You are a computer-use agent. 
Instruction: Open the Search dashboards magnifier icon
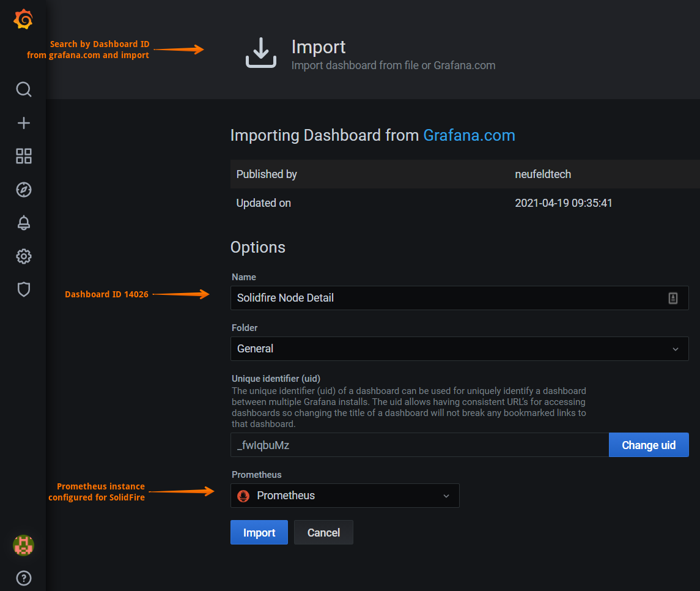coord(24,89)
